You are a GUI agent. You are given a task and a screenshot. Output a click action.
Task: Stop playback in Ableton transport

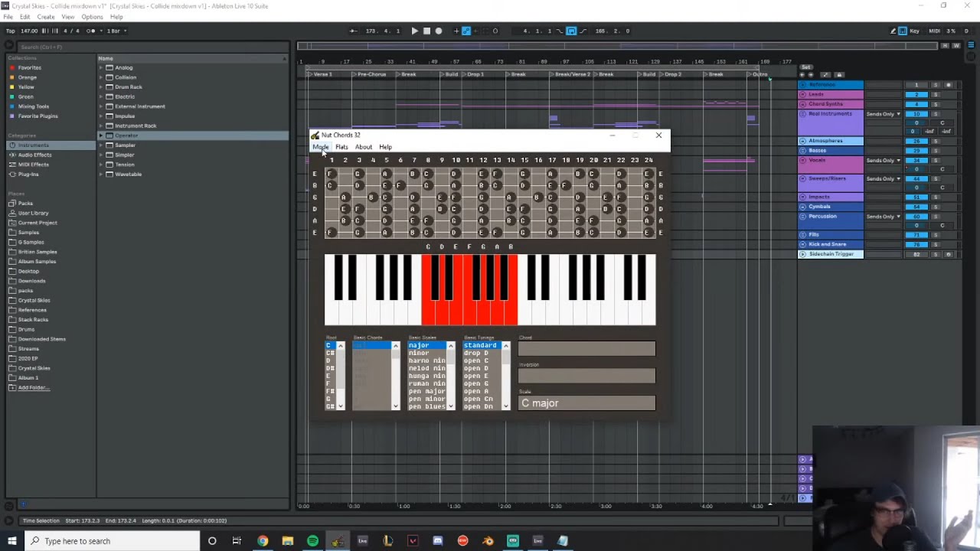point(426,31)
